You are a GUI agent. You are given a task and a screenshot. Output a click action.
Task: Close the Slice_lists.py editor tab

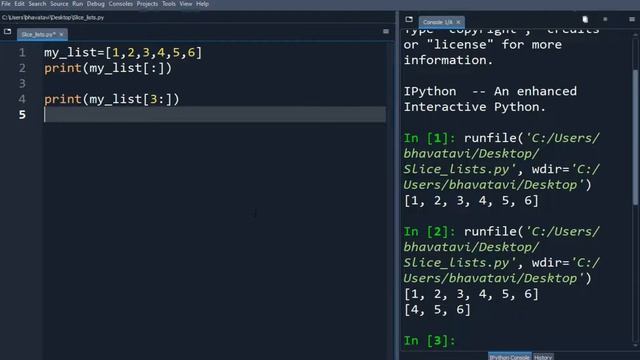point(61,35)
